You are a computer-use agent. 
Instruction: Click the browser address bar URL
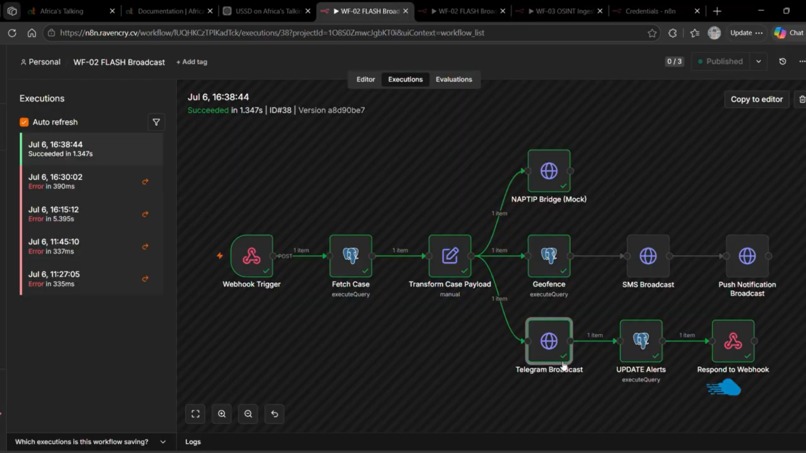point(272,33)
